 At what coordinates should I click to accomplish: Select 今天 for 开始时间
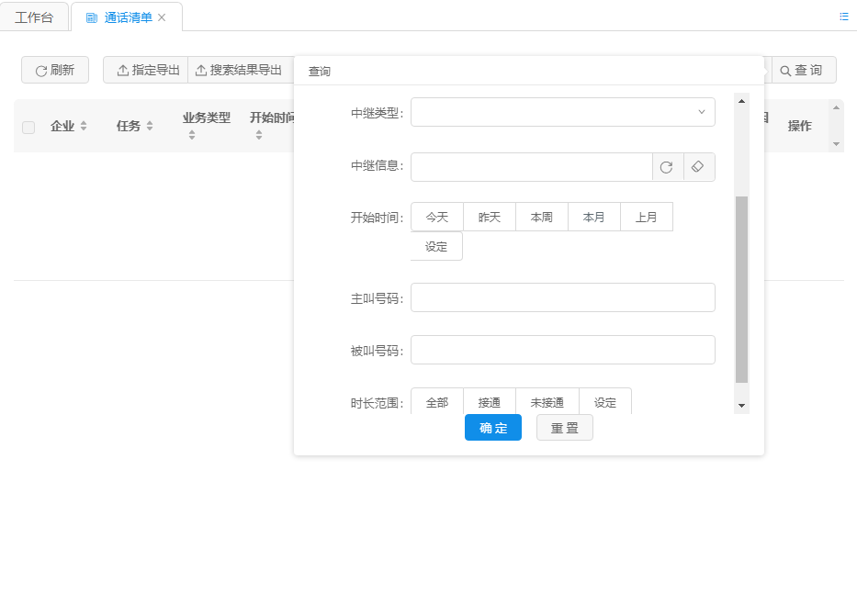436,218
